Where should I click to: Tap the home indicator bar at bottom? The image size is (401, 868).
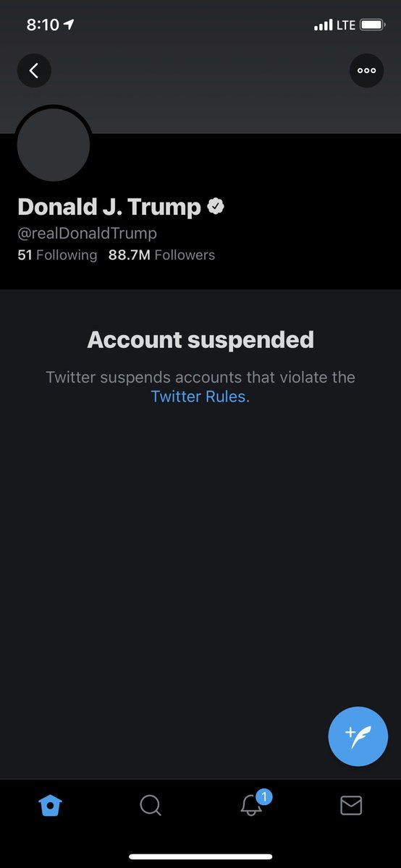(200, 856)
